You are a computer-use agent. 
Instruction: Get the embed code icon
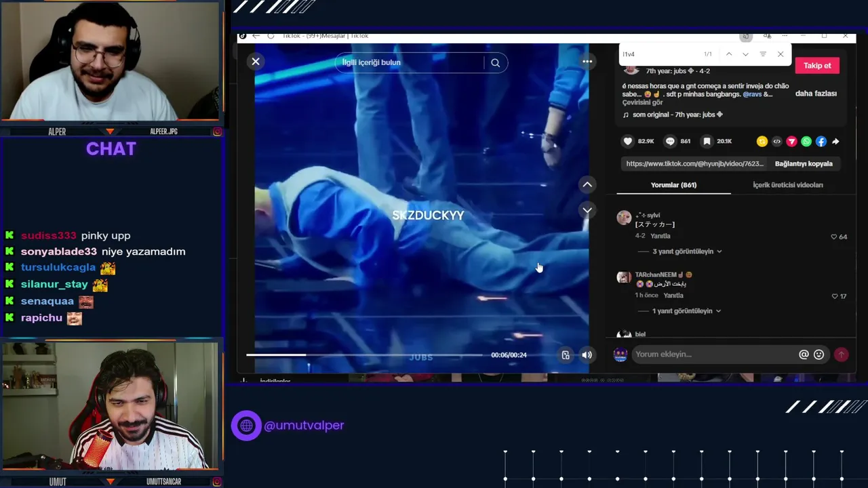click(777, 142)
